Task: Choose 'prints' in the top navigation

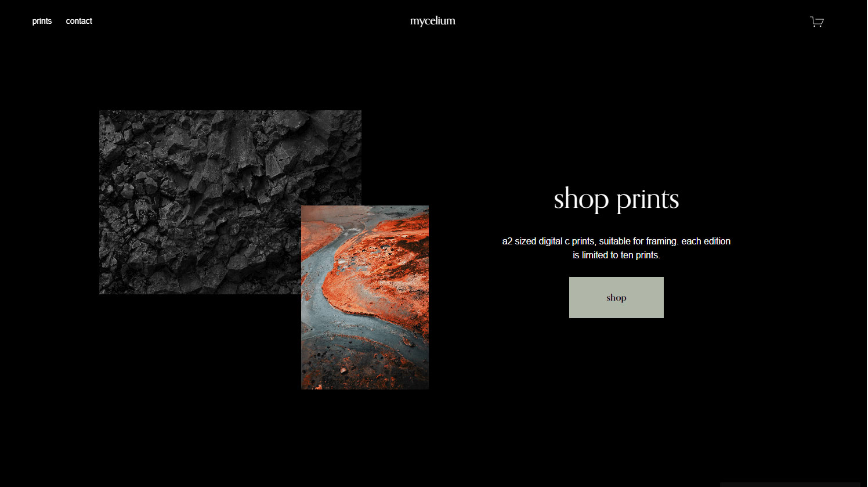Action: 42,21
